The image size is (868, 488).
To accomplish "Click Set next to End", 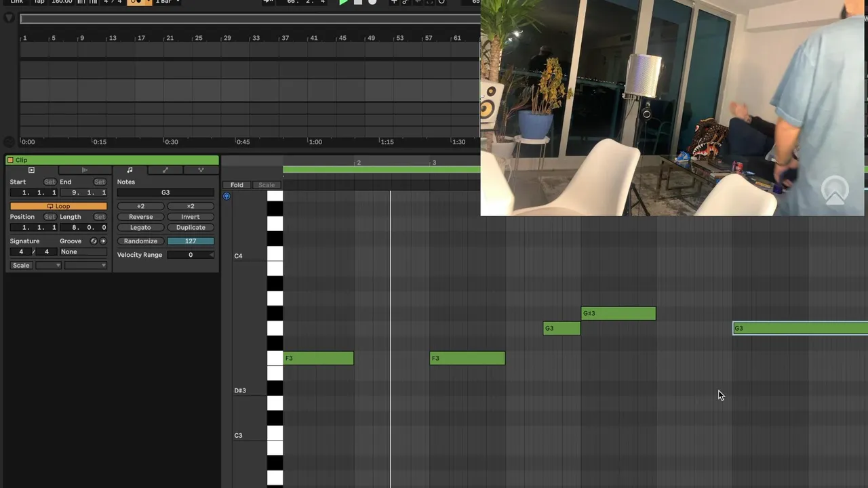I will point(100,182).
